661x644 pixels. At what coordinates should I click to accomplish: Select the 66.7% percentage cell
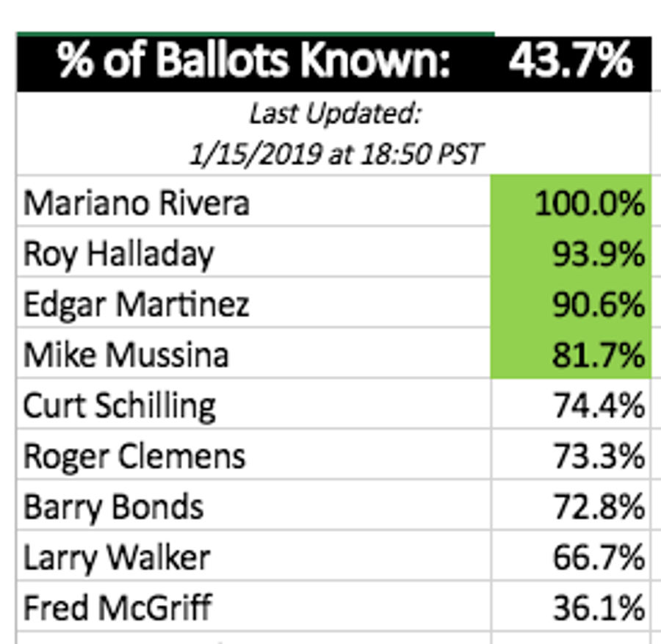[x=571, y=555]
